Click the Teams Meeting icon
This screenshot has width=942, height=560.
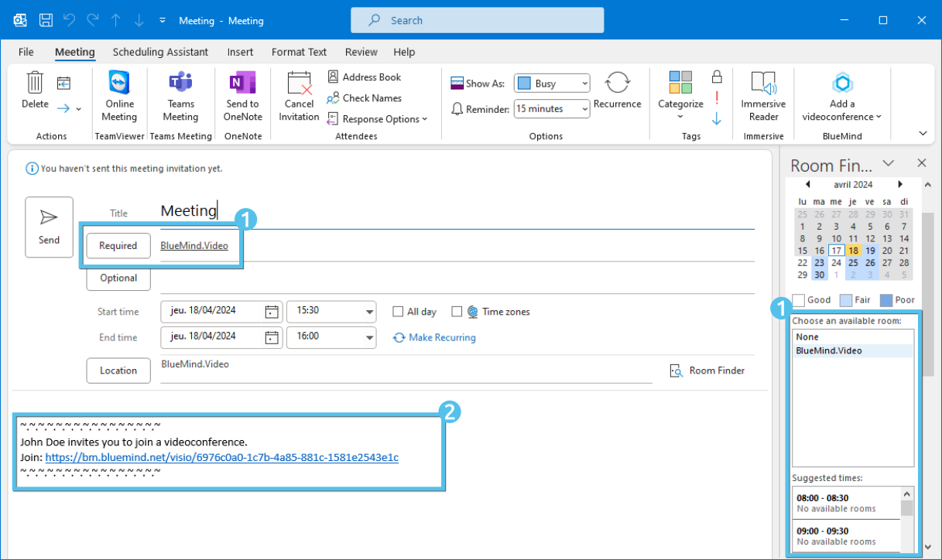(x=180, y=84)
